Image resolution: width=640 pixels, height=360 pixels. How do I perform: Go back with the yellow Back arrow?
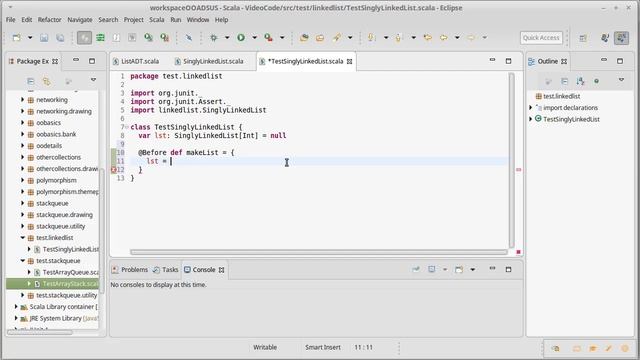click(444, 38)
